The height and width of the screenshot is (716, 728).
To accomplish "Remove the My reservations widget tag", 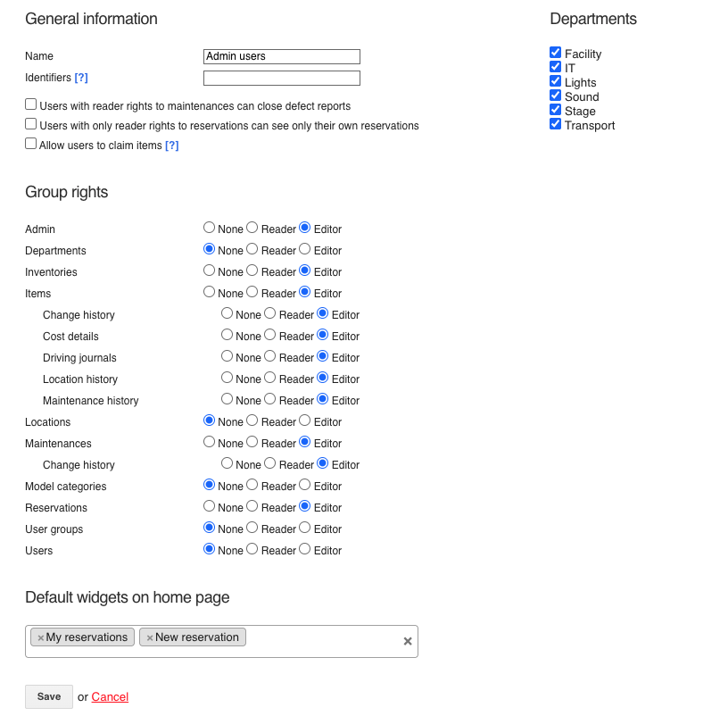I will 40,638.
